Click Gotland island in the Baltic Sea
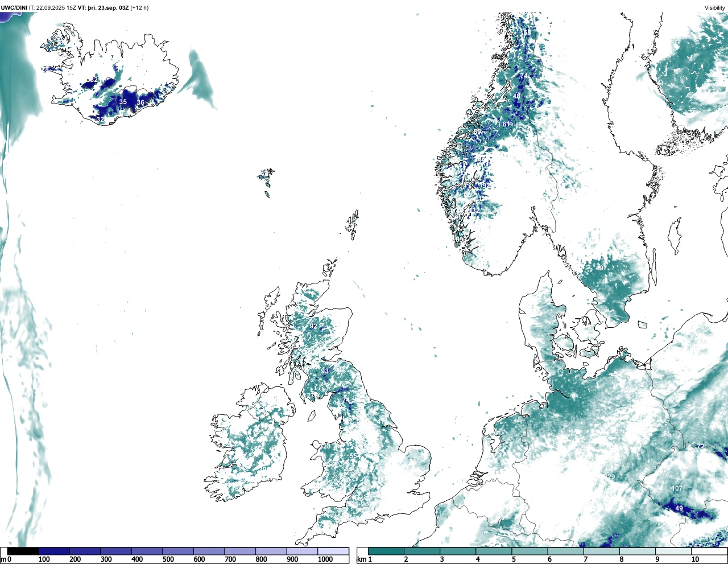 [x=675, y=236]
